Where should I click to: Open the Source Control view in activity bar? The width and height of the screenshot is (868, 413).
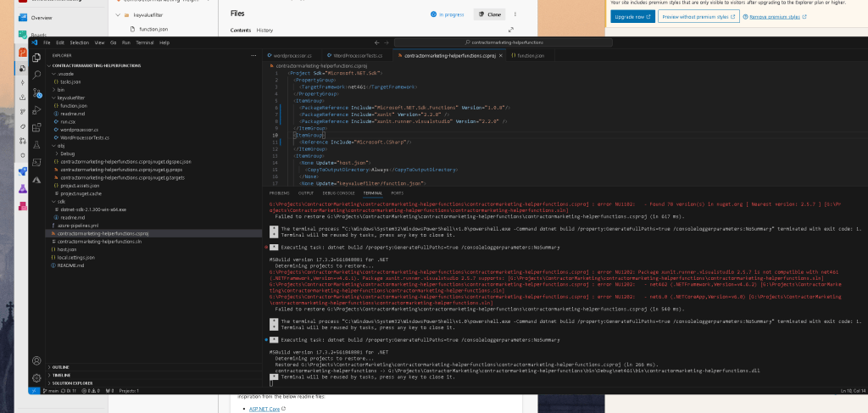tap(36, 92)
